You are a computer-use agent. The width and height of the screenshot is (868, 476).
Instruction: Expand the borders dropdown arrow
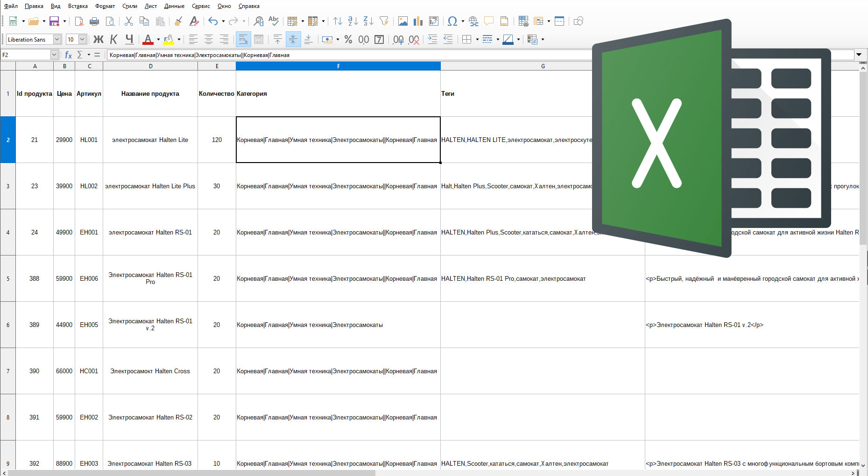point(477,39)
